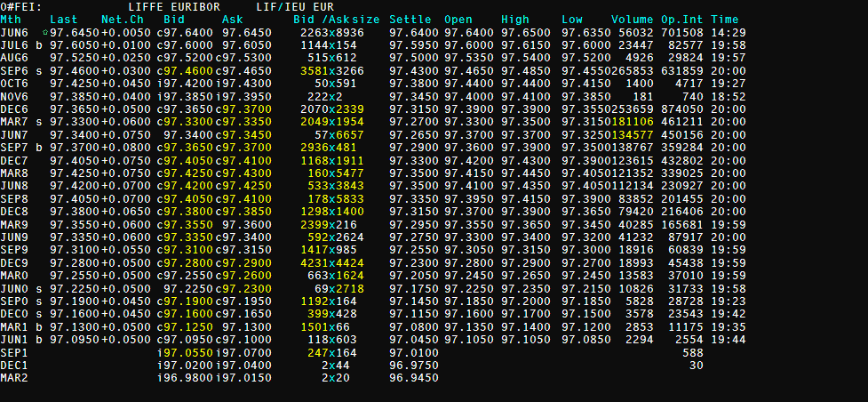The width and height of the screenshot is (868, 402).
Task: Select the SEP6 contract row label
Action: coord(14,71)
